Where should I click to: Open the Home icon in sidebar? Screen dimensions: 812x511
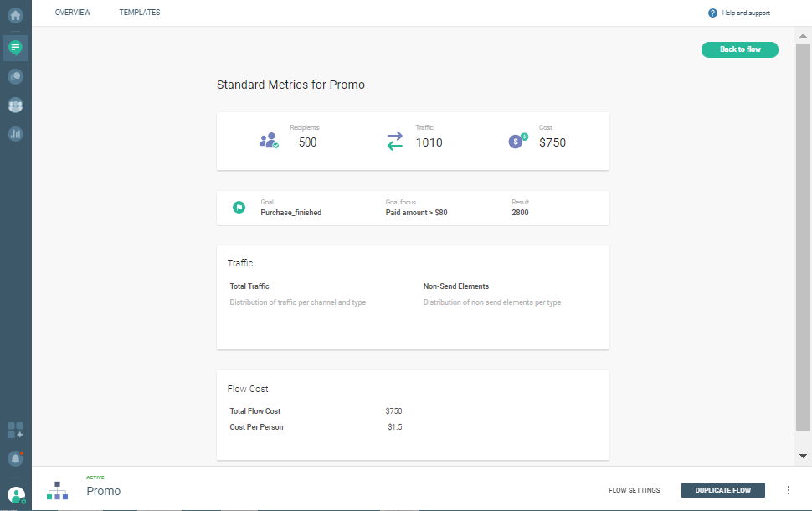[x=15, y=14]
